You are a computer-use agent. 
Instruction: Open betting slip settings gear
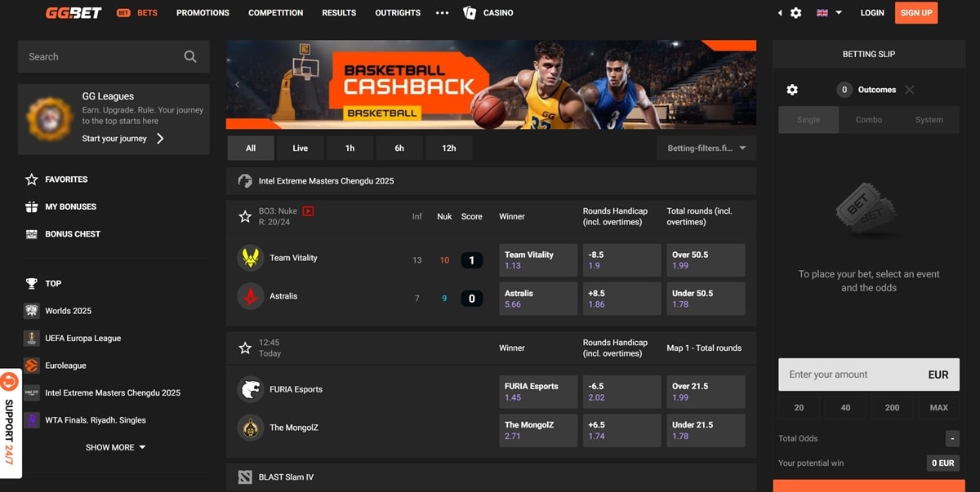791,90
